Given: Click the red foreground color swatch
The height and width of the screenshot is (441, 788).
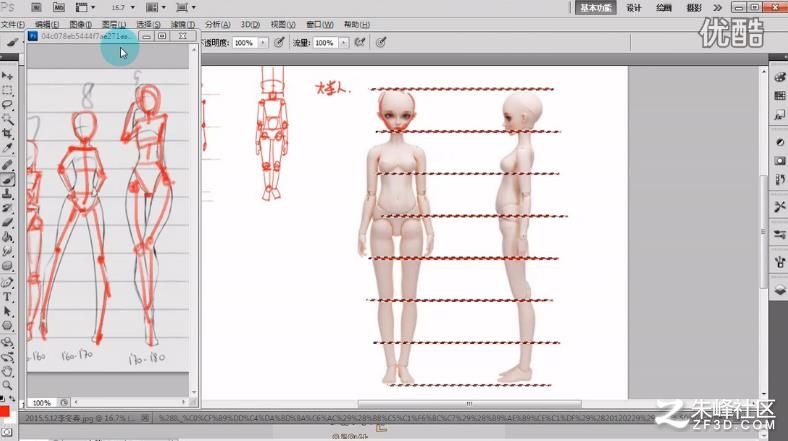Looking at the screenshot, I should 5,412.
